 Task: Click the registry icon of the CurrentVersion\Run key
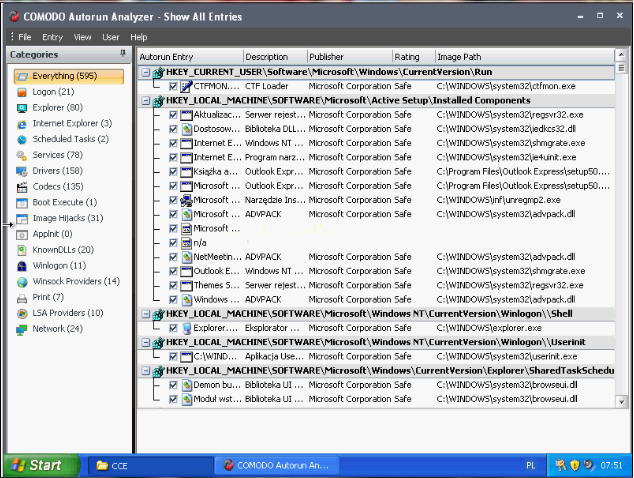[158, 72]
